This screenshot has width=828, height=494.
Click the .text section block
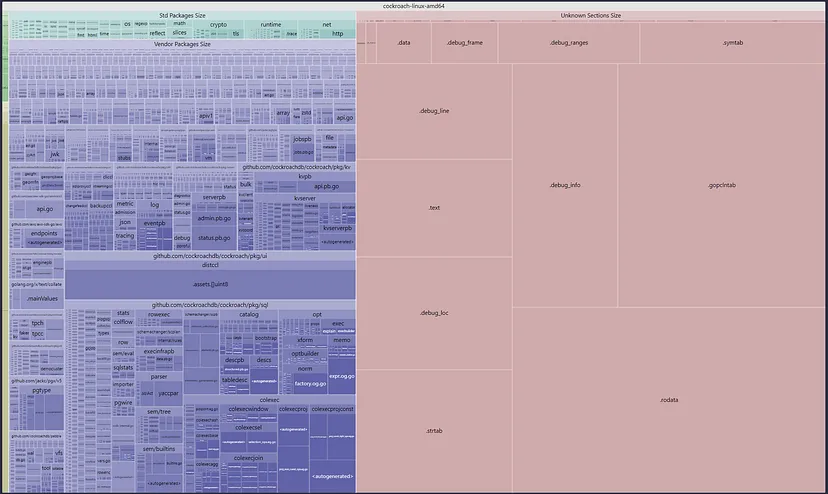click(x=434, y=207)
